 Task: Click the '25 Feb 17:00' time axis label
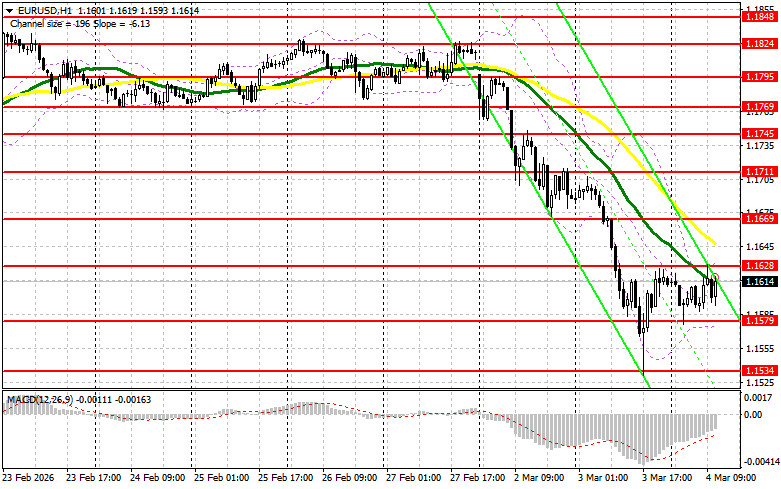click(285, 478)
